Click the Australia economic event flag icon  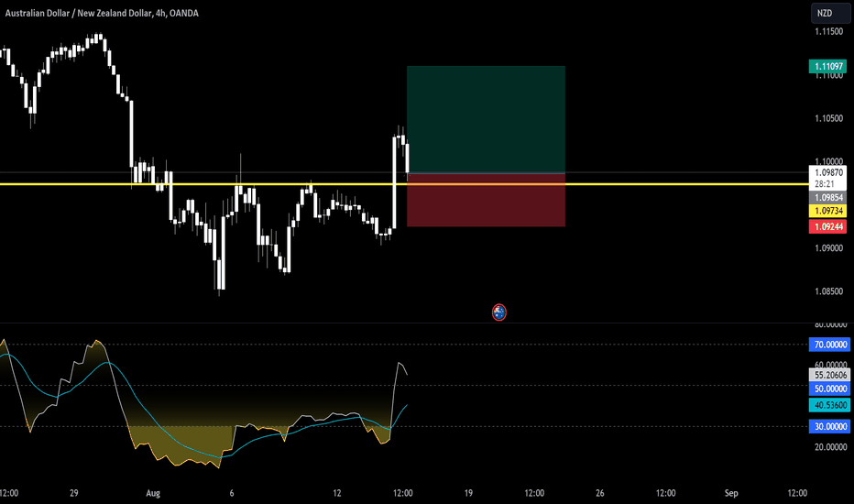point(498,312)
